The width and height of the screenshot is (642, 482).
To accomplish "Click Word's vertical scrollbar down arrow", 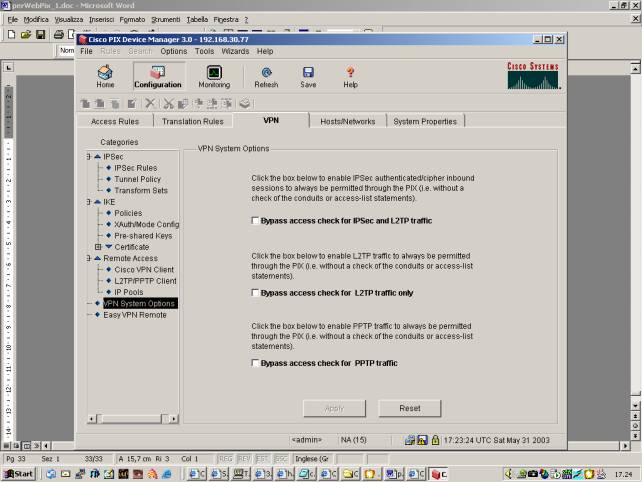I will 635,406.
